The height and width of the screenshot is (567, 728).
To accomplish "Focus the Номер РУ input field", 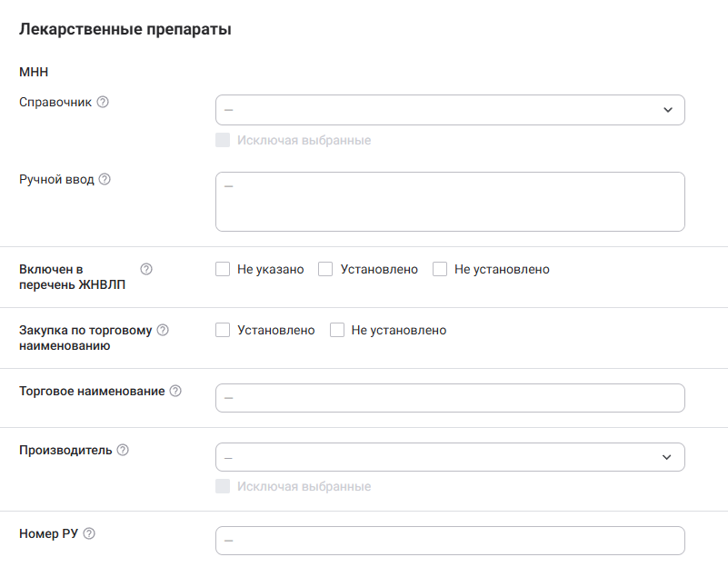I will 450,541.
